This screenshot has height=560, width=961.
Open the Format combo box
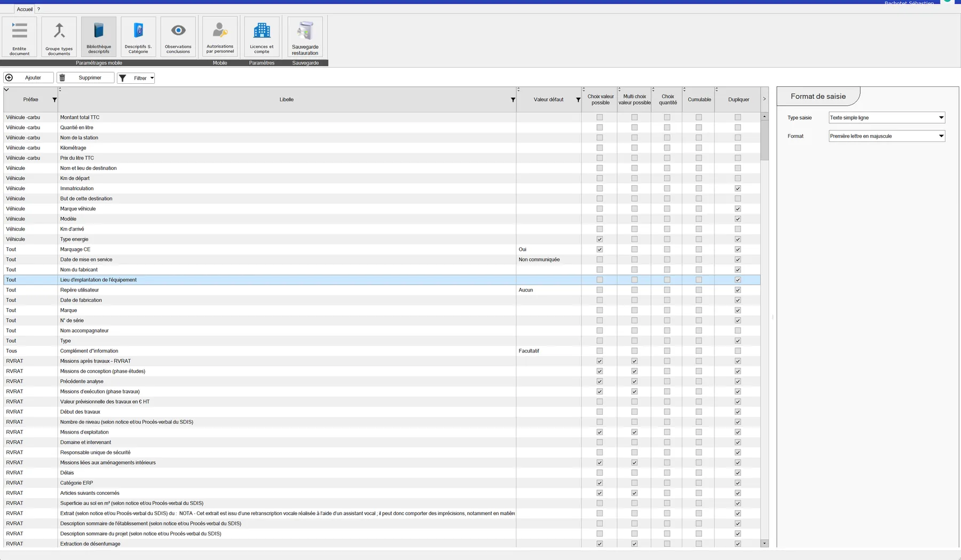(x=887, y=136)
